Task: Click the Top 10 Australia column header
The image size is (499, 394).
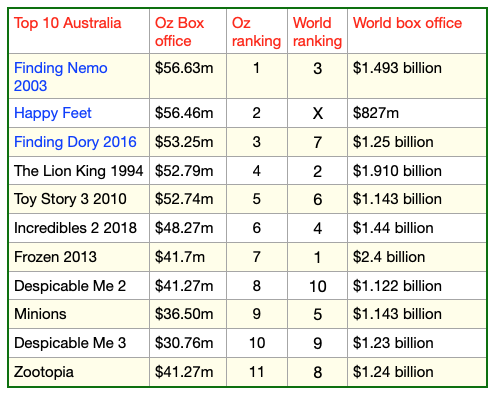Action: [x=68, y=23]
